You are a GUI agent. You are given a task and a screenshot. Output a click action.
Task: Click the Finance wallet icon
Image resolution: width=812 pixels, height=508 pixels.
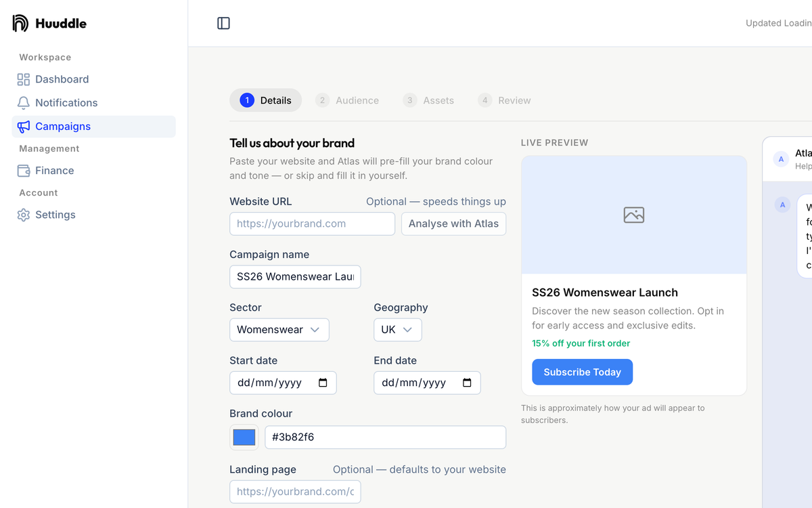[24, 171]
